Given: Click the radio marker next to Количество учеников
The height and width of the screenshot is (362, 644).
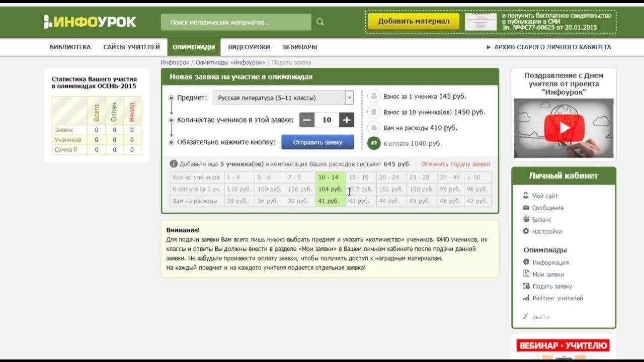Looking at the screenshot, I should 172,120.
